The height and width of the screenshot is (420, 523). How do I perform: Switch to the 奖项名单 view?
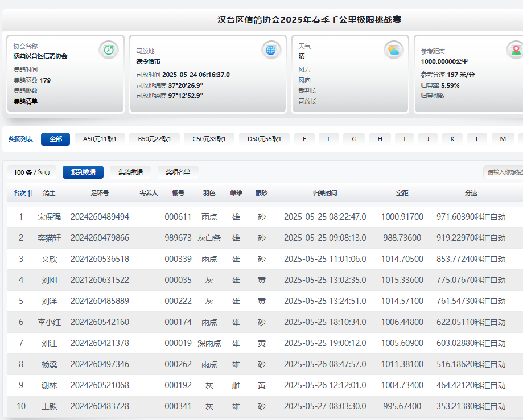(178, 172)
